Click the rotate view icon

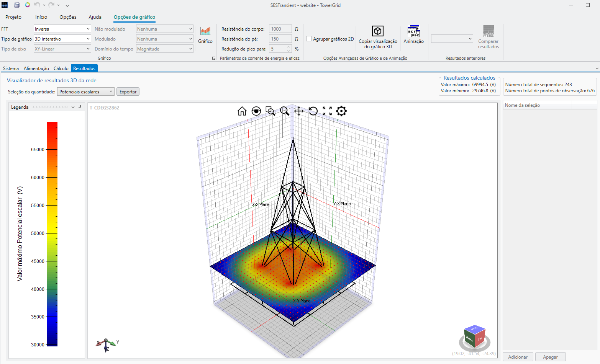313,111
